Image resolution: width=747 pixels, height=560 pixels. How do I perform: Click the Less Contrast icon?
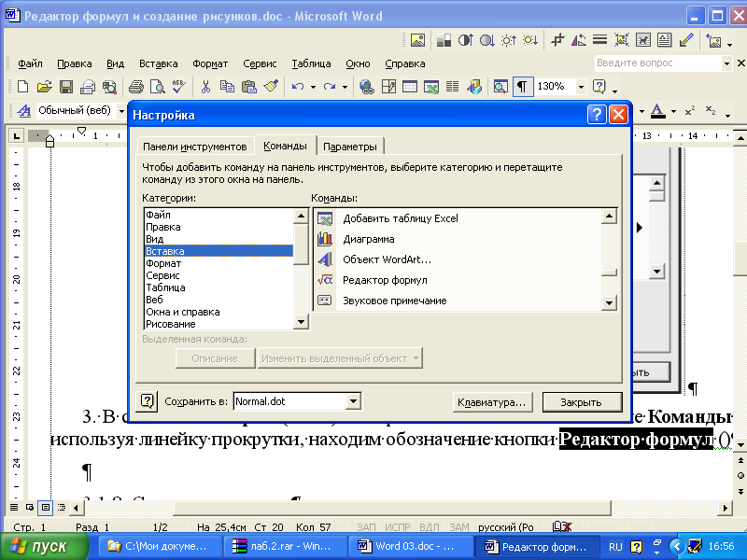[486, 40]
